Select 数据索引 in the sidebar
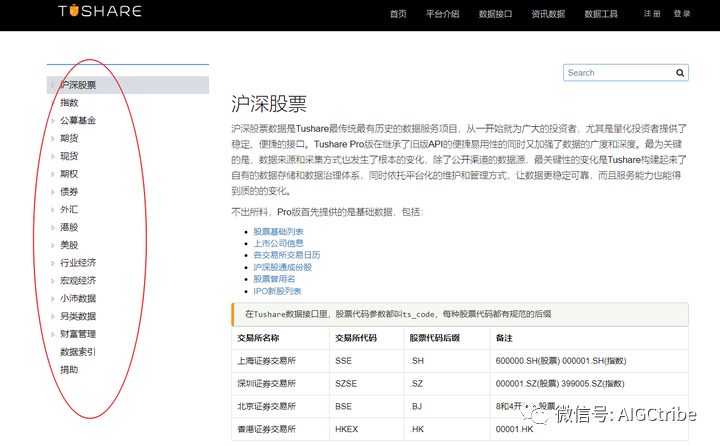720x446 pixels. 78,352
